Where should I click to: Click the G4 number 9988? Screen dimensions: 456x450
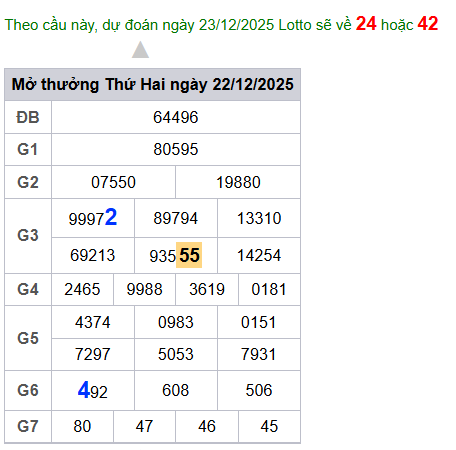tap(144, 289)
